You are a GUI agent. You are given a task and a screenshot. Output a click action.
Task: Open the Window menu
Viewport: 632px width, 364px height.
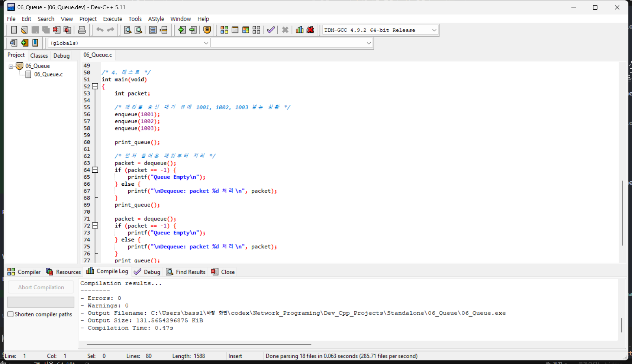click(181, 19)
